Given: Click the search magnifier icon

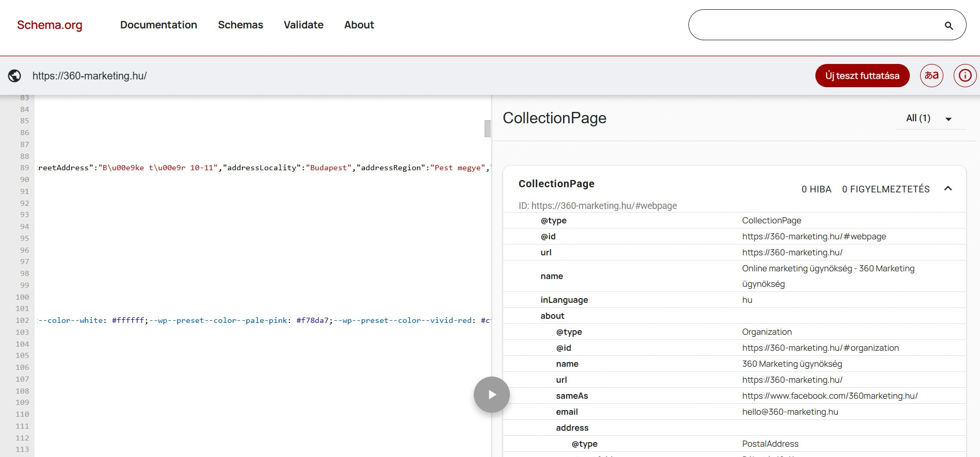Looking at the screenshot, I should [949, 25].
